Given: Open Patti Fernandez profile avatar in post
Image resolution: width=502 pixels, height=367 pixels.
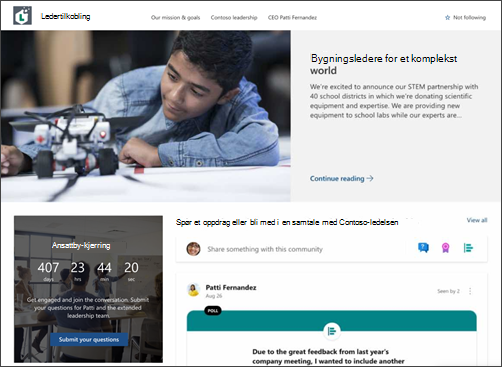Looking at the screenshot, I should (x=193, y=290).
